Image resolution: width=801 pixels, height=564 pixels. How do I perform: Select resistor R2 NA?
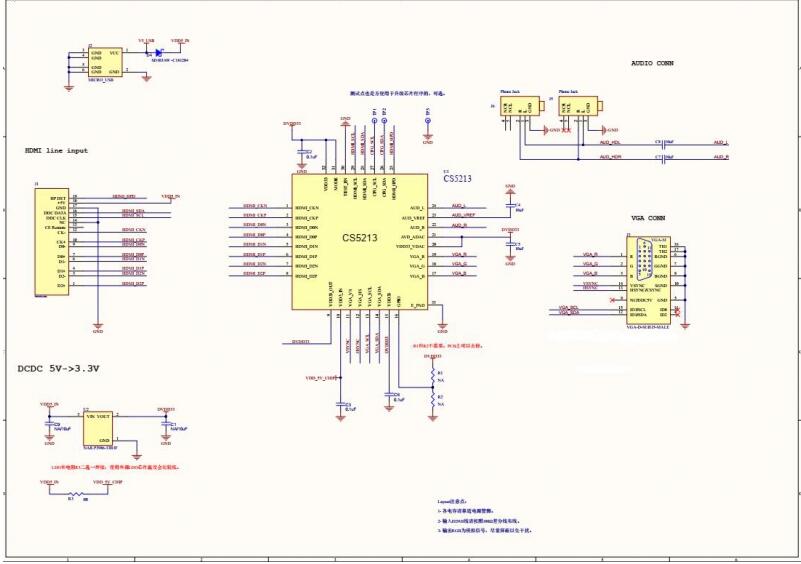click(x=433, y=400)
